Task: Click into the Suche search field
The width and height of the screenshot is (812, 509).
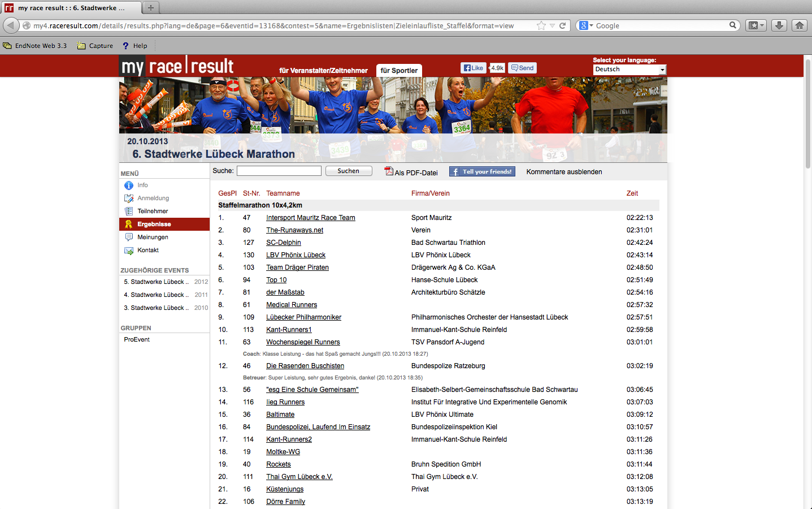Action: click(x=279, y=171)
